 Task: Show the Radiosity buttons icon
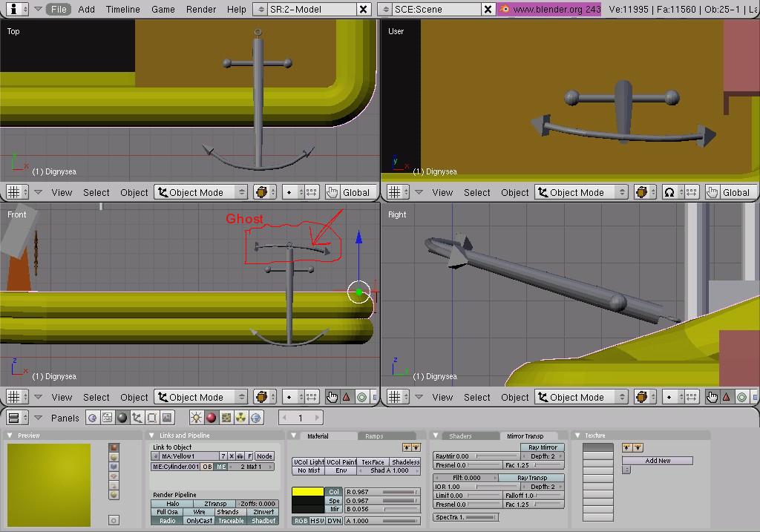click(241, 418)
